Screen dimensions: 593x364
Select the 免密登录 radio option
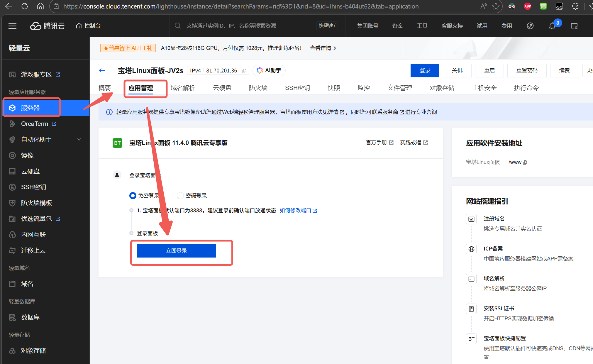133,196
